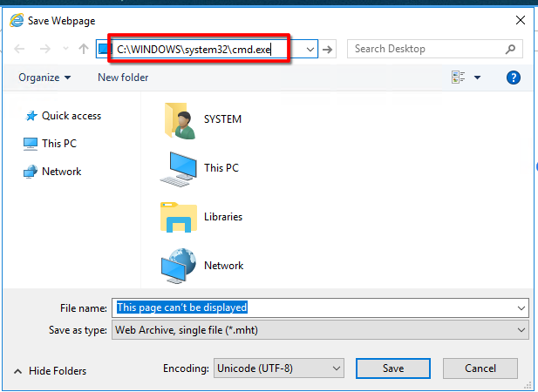Click the back navigation arrow
Screen dimensions: 538x392
20,50
